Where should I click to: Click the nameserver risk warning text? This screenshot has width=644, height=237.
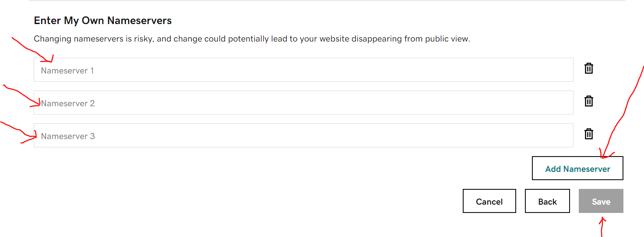pos(252,39)
